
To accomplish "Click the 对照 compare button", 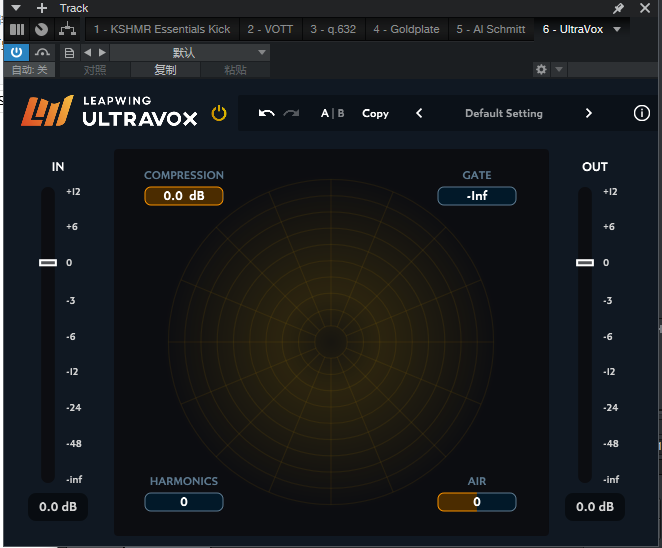I will click(95, 70).
